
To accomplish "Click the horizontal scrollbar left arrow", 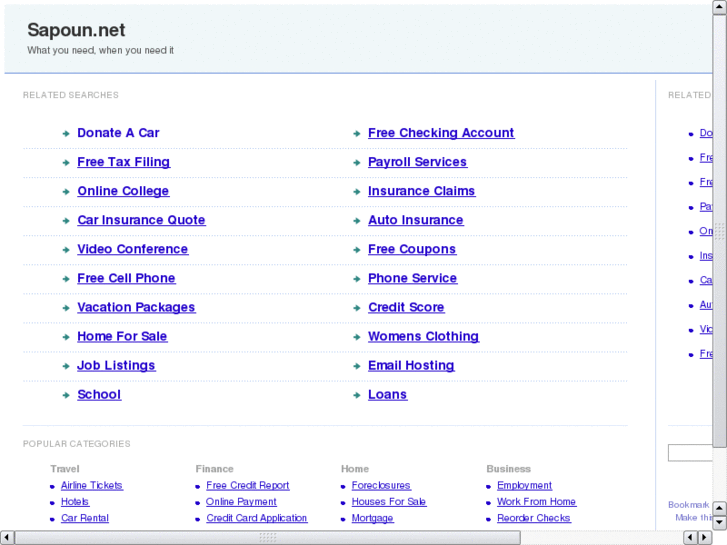I will point(7,538).
